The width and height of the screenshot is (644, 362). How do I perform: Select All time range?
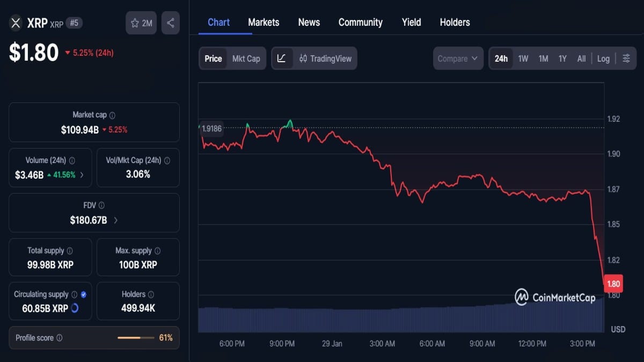[581, 58]
